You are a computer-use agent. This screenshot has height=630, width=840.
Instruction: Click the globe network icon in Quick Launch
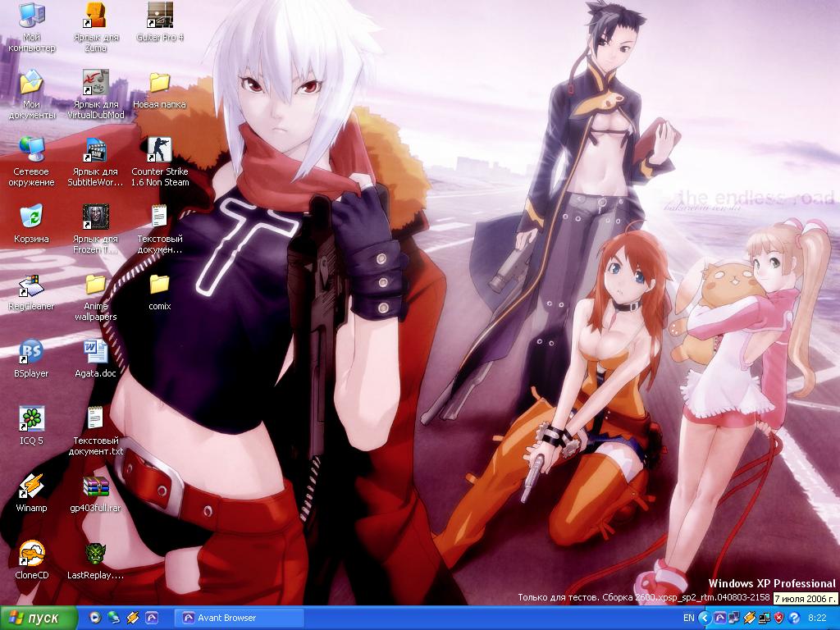(114, 618)
